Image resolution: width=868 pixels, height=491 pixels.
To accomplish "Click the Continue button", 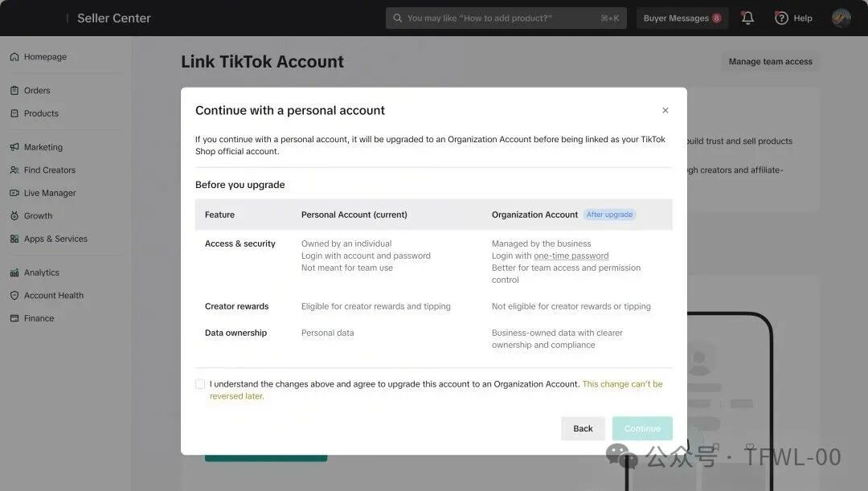I will click(x=642, y=428).
